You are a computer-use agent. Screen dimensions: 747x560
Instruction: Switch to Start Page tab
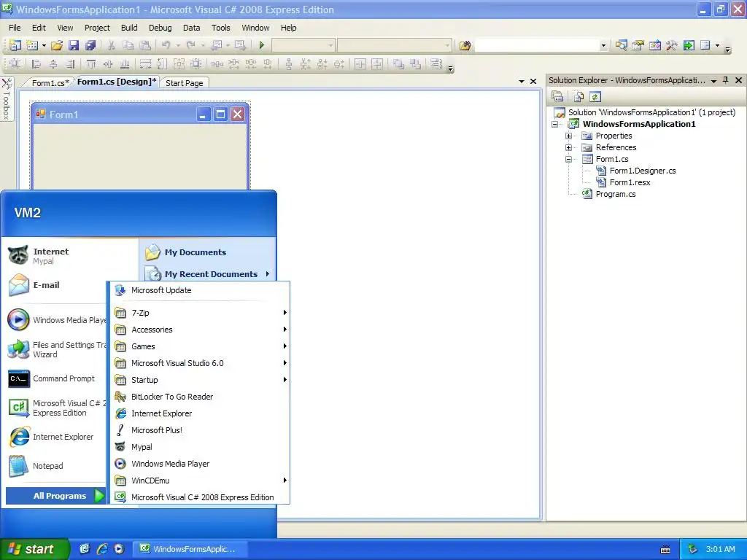185,83
